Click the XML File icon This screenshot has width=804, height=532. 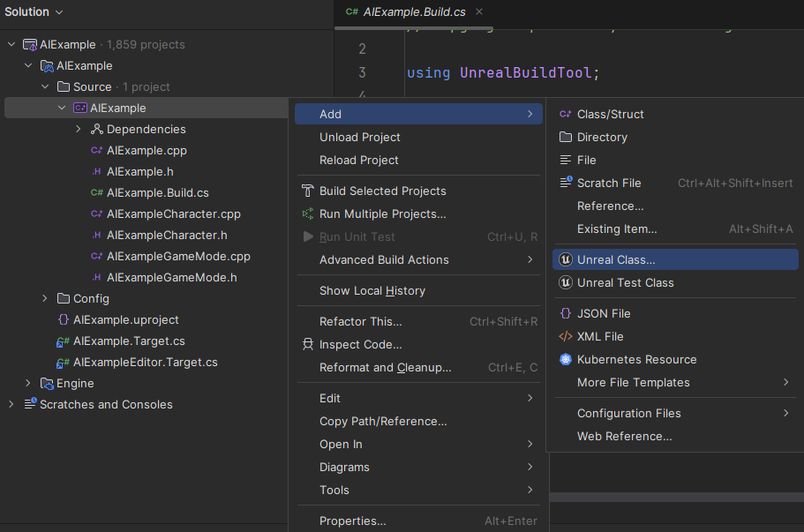tap(566, 336)
